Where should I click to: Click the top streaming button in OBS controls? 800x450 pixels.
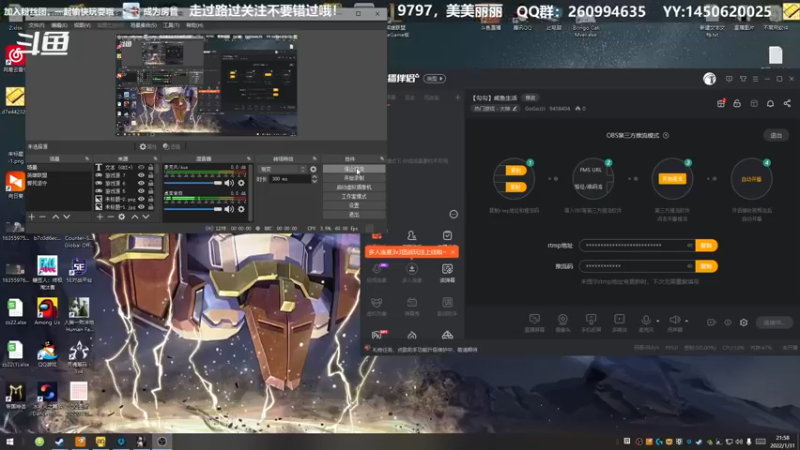click(354, 169)
